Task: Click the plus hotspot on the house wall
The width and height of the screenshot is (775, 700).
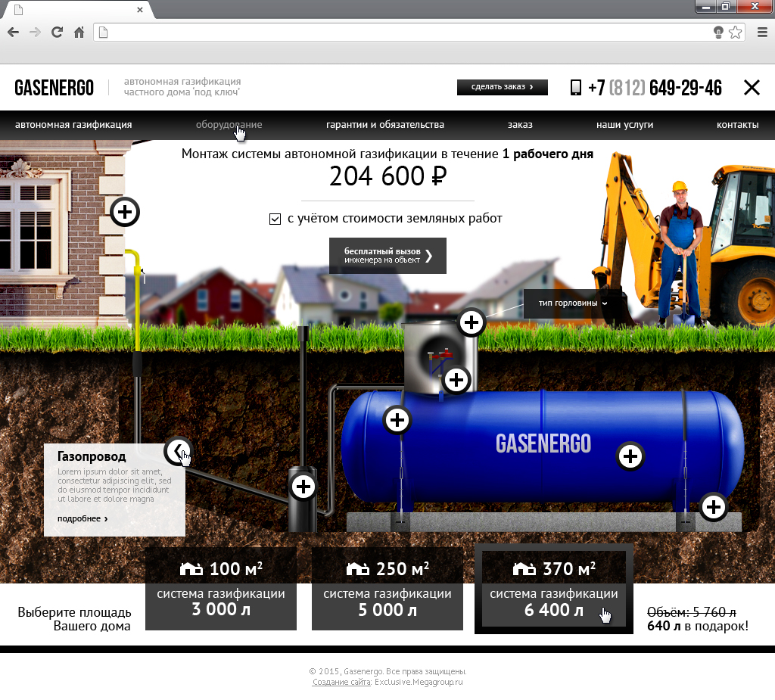Action: 125,212
